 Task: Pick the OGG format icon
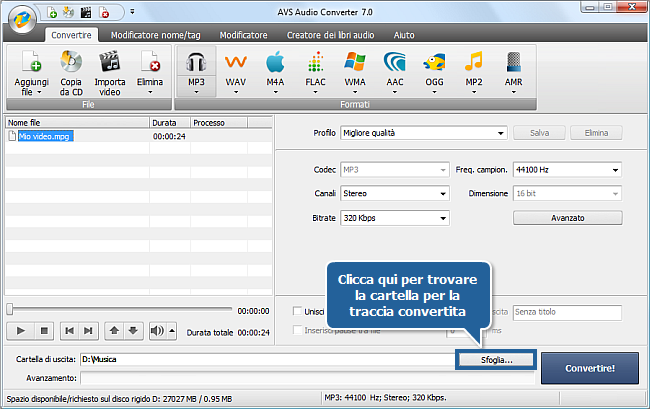coord(433,62)
